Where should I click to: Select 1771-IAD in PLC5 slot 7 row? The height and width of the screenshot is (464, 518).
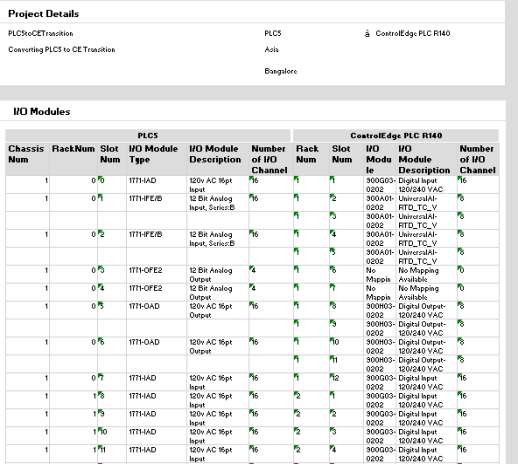coord(142,378)
